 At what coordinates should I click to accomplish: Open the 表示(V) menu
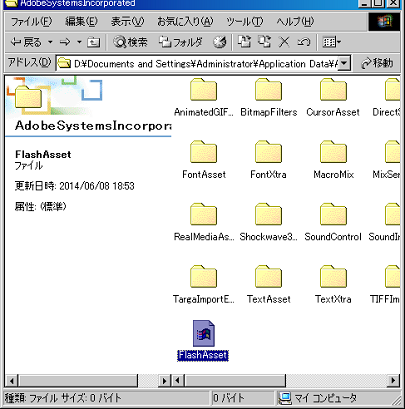pos(127,22)
